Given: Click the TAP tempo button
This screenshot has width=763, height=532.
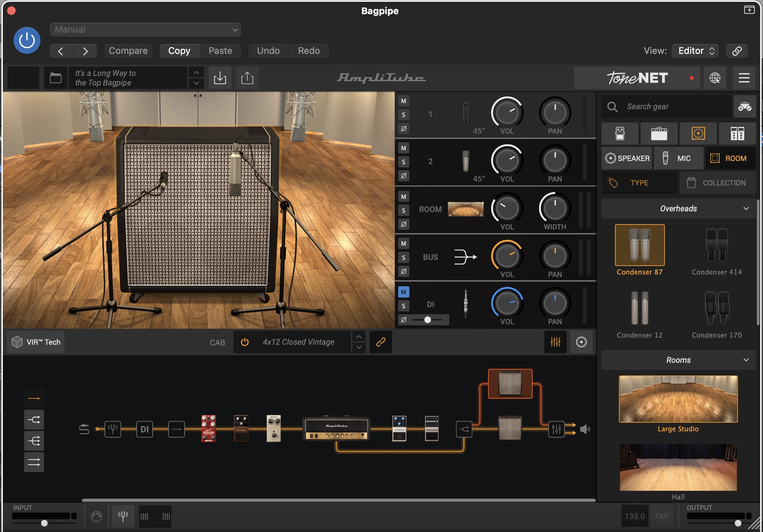Looking at the screenshot, I should (x=662, y=516).
